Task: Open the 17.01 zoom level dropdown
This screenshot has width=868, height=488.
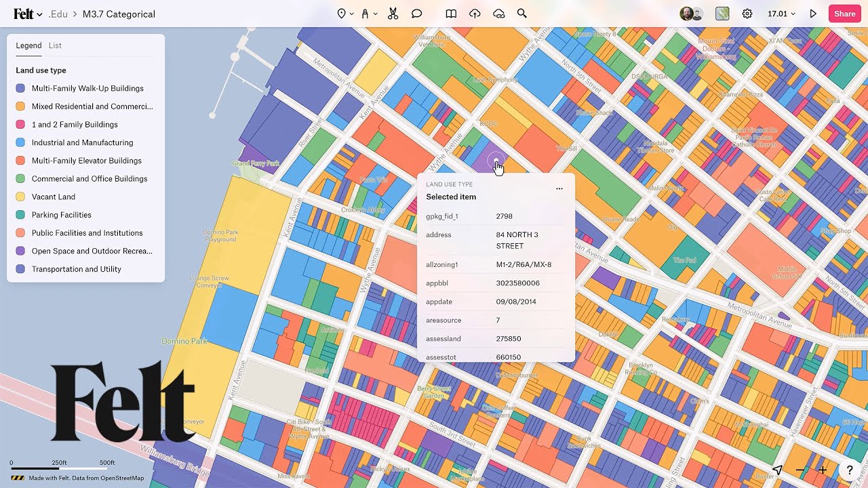Action: coord(781,14)
